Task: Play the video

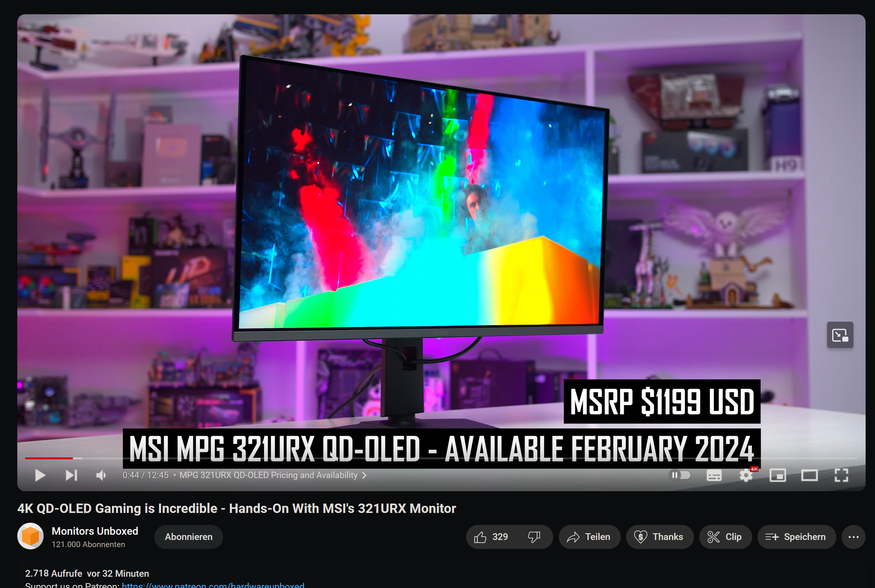Action: pos(40,475)
